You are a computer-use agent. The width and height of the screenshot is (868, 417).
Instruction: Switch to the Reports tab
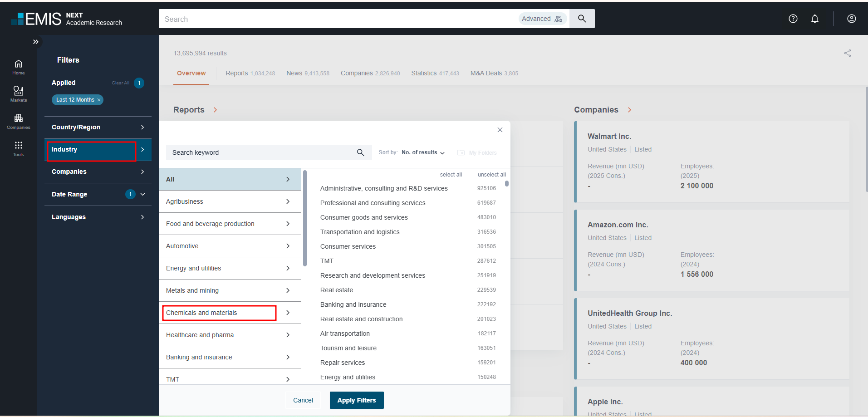pyautogui.click(x=250, y=73)
